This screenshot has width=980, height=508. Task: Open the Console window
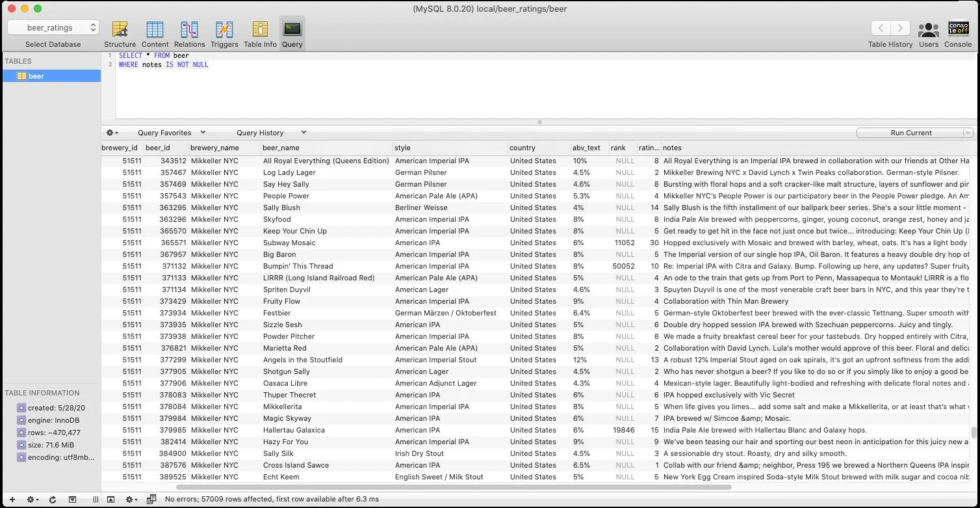tap(958, 34)
